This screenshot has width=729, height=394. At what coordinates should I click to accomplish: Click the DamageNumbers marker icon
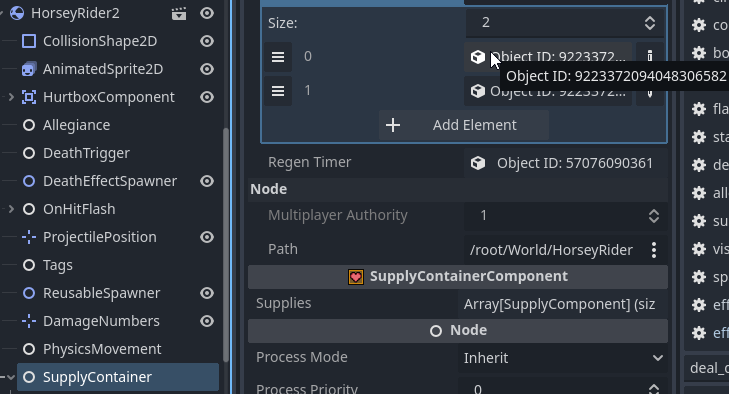pyautogui.click(x=29, y=321)
